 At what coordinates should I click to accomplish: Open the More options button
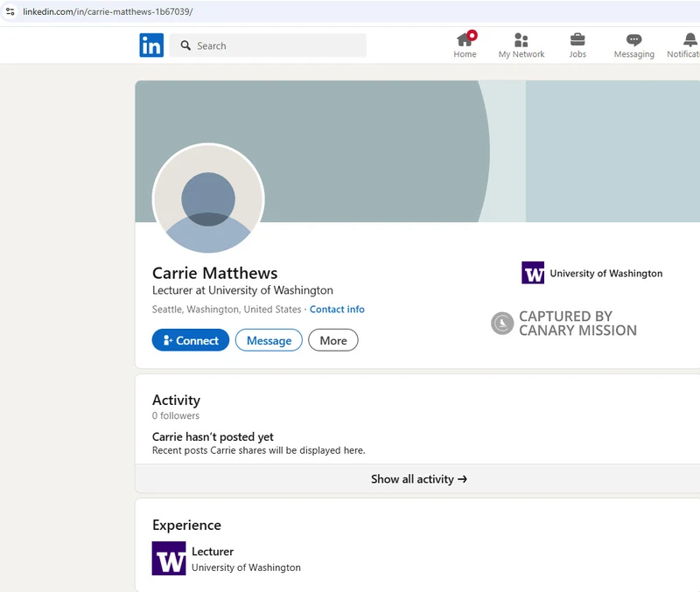(333, 340)
